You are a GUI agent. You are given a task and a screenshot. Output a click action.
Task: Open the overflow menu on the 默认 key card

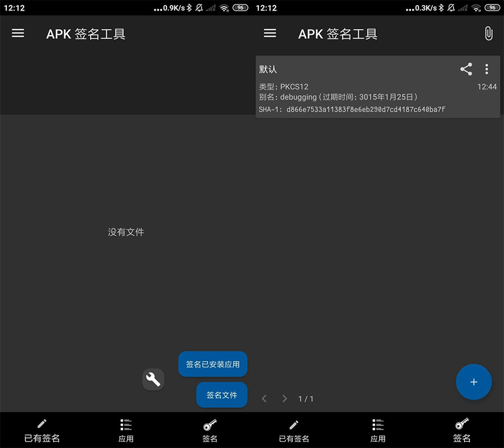[487, 69]
